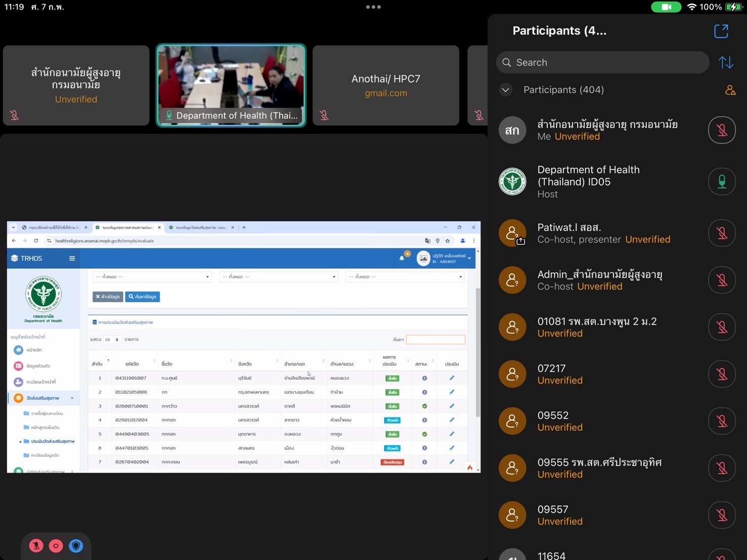Screen dimensions: 747x560
Task: Click the Chrome translate icon in shared browser
Action: pyautogui.click(x=427, y=241)
